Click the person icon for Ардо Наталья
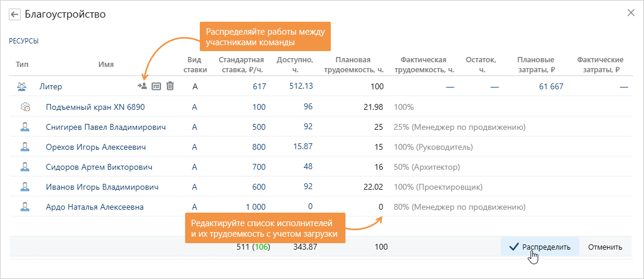Screen dimensions: 644x279 [x=25, y=207]
